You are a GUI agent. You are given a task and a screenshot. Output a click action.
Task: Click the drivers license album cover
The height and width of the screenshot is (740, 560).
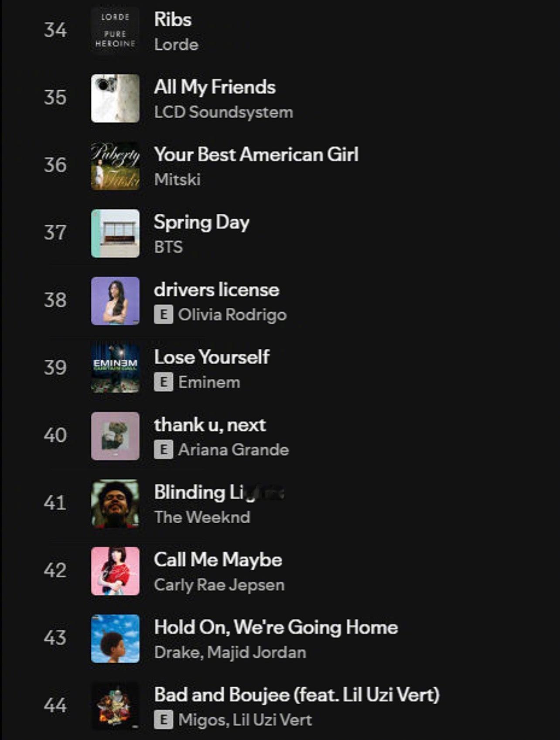tap(115, 301)
